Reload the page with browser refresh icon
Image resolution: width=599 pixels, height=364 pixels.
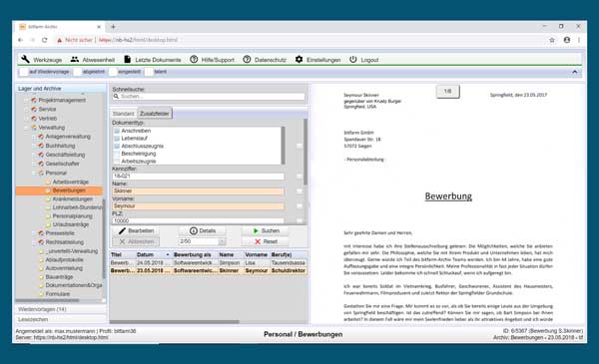(x=44, y=40)
